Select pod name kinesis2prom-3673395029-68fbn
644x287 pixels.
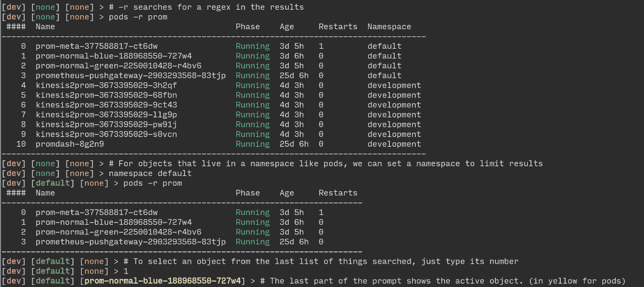pos(107,95)
